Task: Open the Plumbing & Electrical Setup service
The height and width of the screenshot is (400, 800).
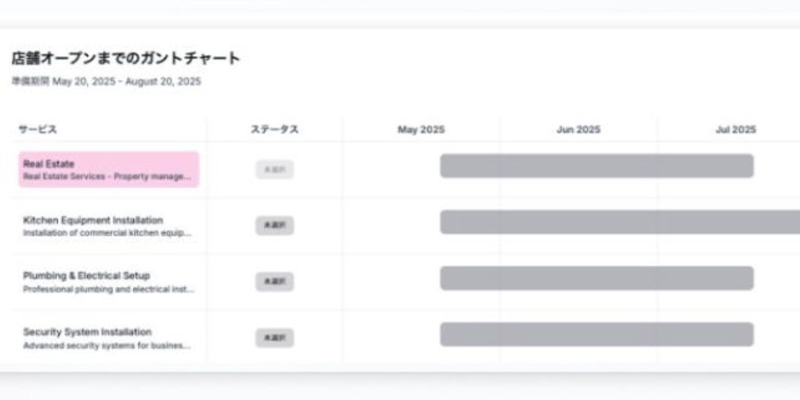Action: click(86, 275)
